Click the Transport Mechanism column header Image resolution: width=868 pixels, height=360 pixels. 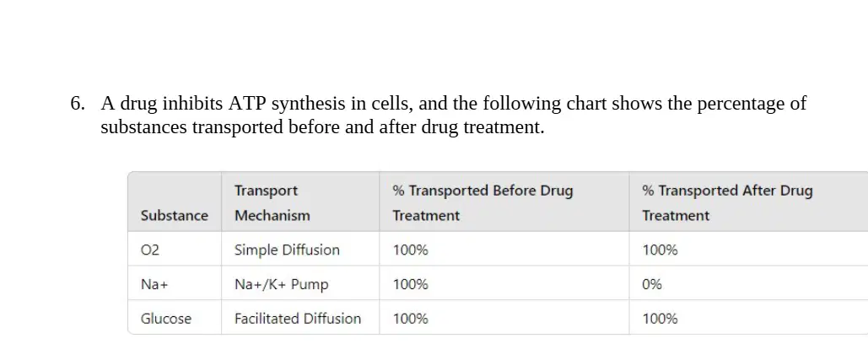point(272,203)
